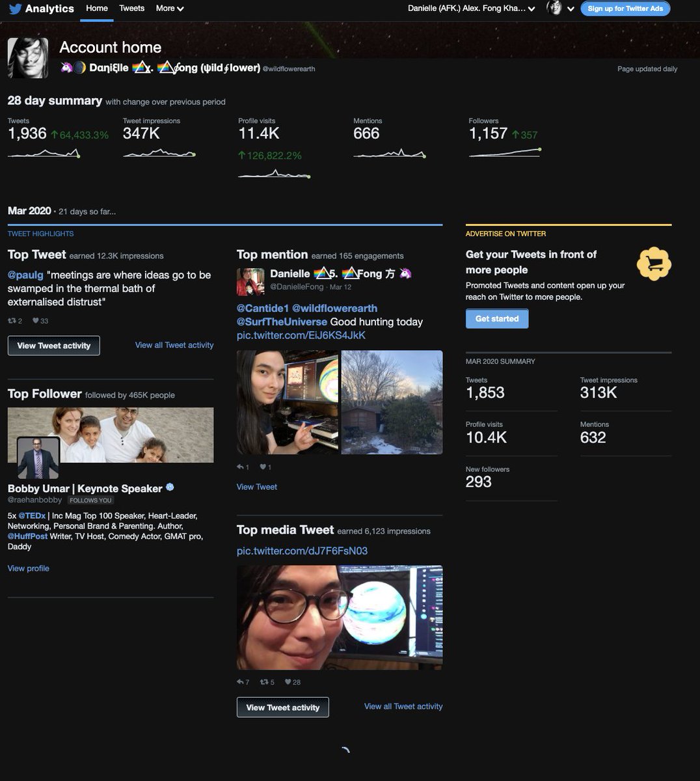700x781 pixels.
Task: Open the Home tab
Action: click(97, 8)
